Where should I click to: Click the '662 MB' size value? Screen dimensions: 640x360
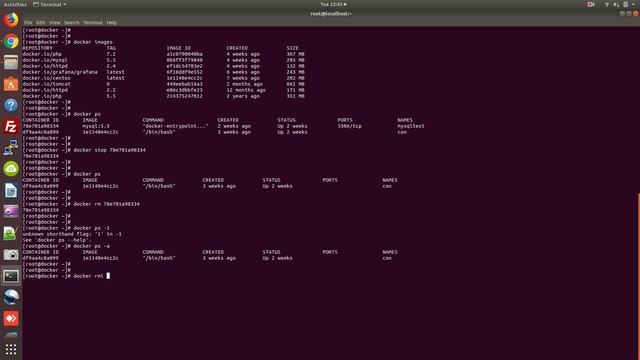[296, 84]
